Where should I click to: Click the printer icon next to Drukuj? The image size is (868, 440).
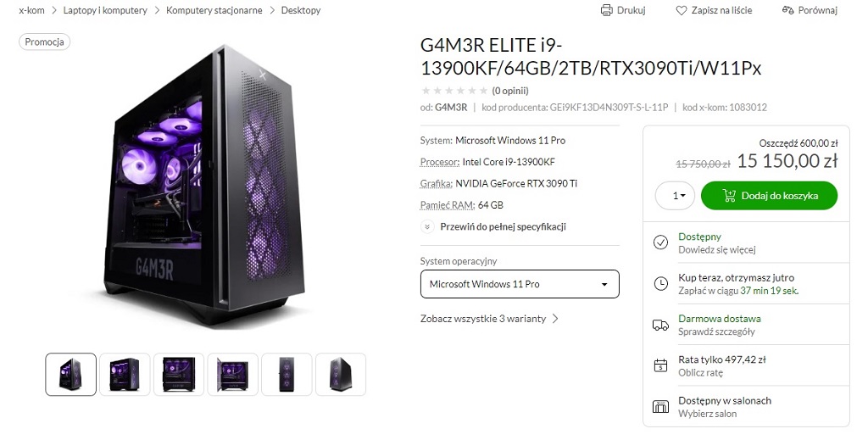607,10
